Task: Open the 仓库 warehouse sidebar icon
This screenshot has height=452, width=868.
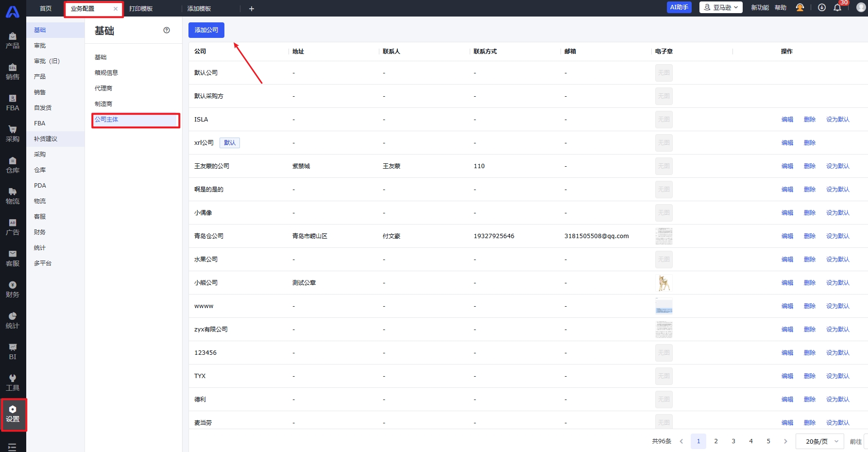Action: pos(13,165)
